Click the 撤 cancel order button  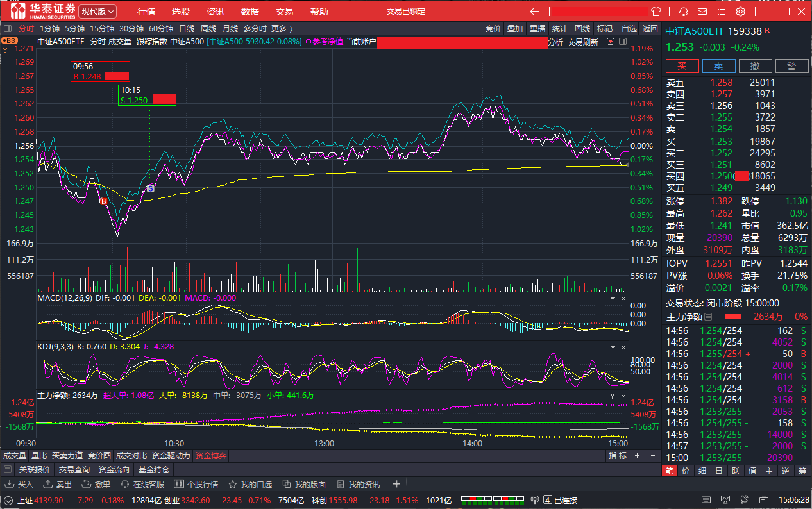754,66
